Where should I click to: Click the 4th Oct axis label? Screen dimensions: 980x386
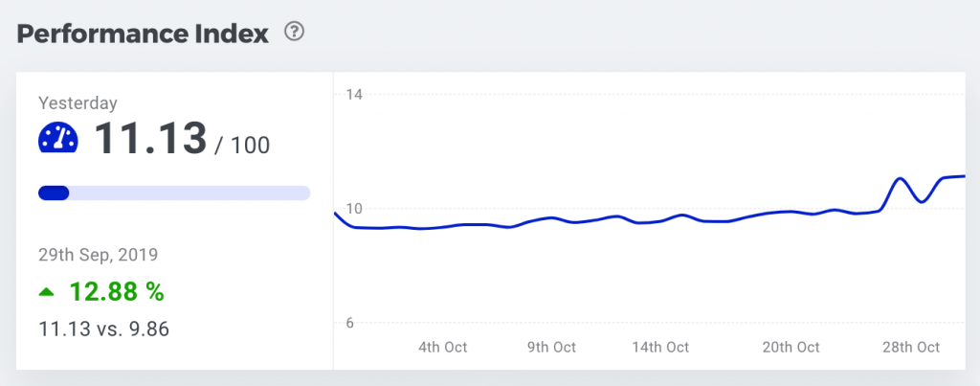pyautogui.click(x=443, y=347)
